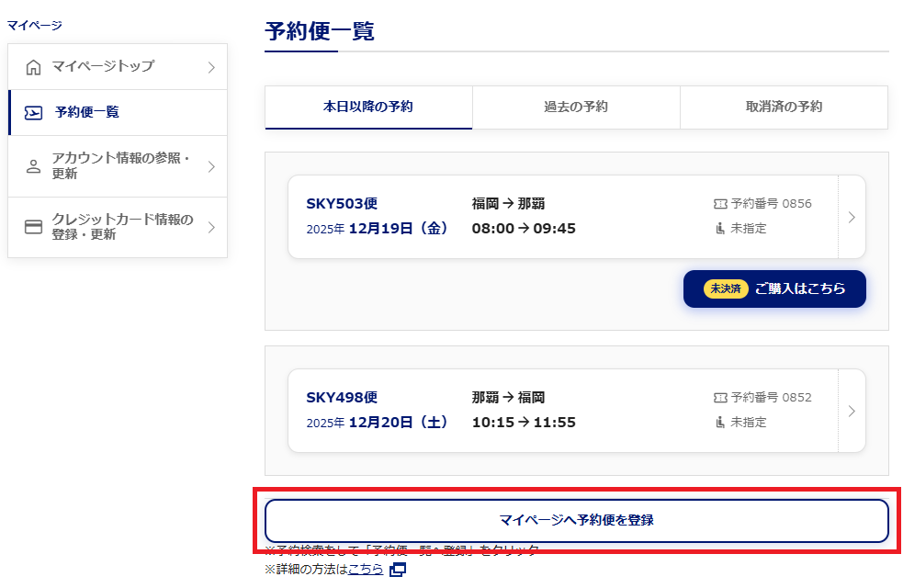Click the chevron beside アカウント情報の参照・更新
Viewport: 903px width, 588px height.
coord(210,166)
